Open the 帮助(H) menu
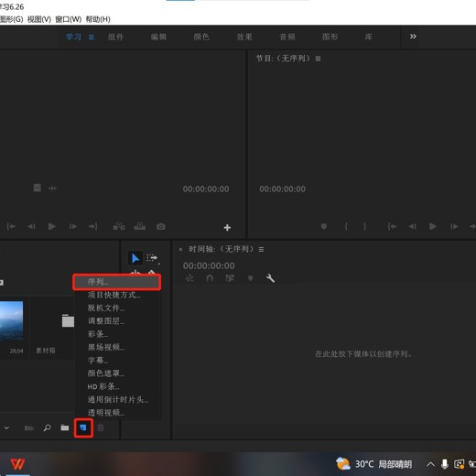The width and height of the screenshot is (476, 476). [98, 19]
